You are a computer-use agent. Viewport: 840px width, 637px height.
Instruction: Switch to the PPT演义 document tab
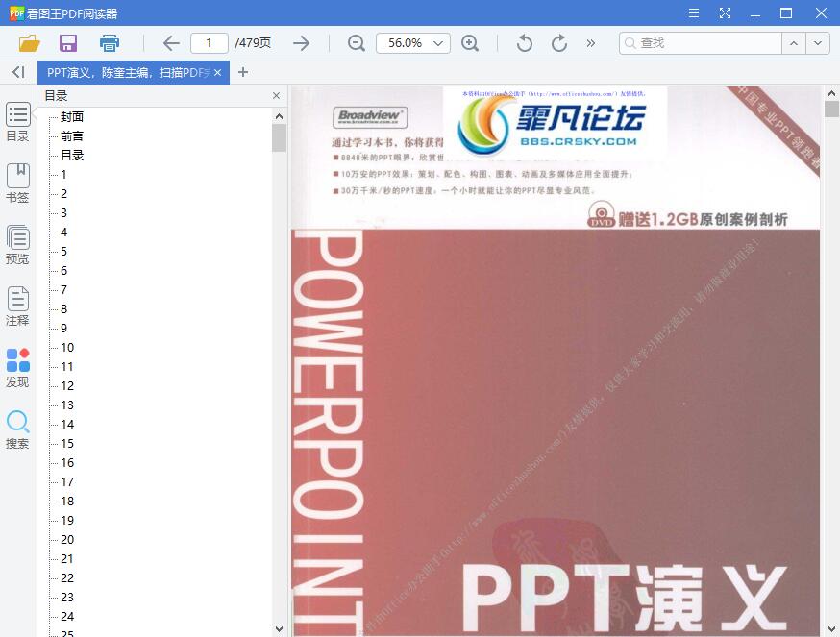click(128, 72)
